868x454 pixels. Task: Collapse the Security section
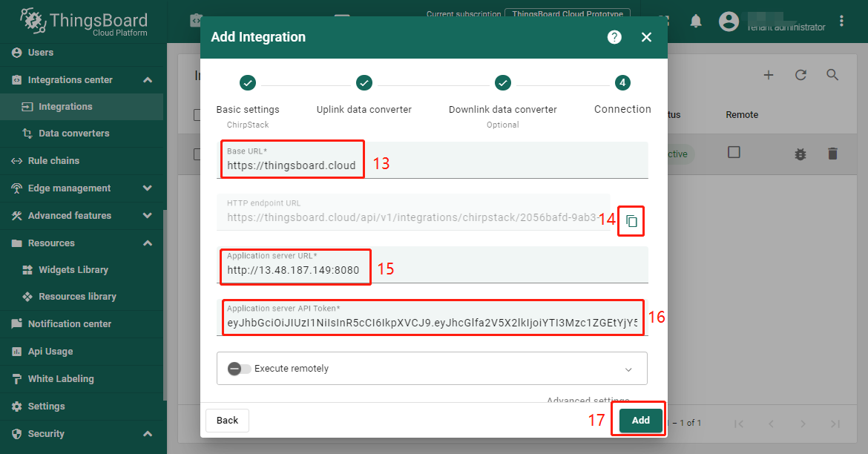tap(147, 433)
